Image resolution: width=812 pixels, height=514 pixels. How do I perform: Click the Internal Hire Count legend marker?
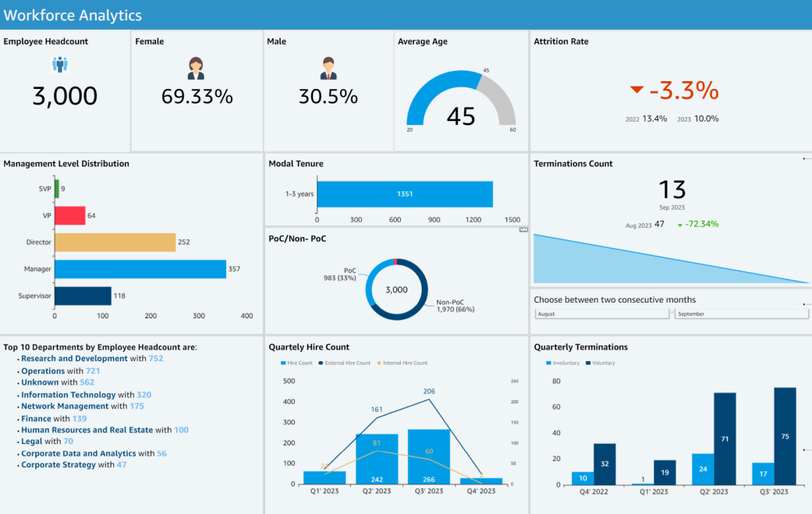coord(379,363)
